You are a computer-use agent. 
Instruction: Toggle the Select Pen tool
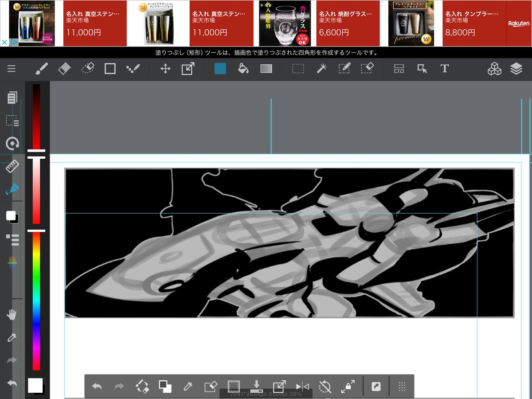point(344,69)
